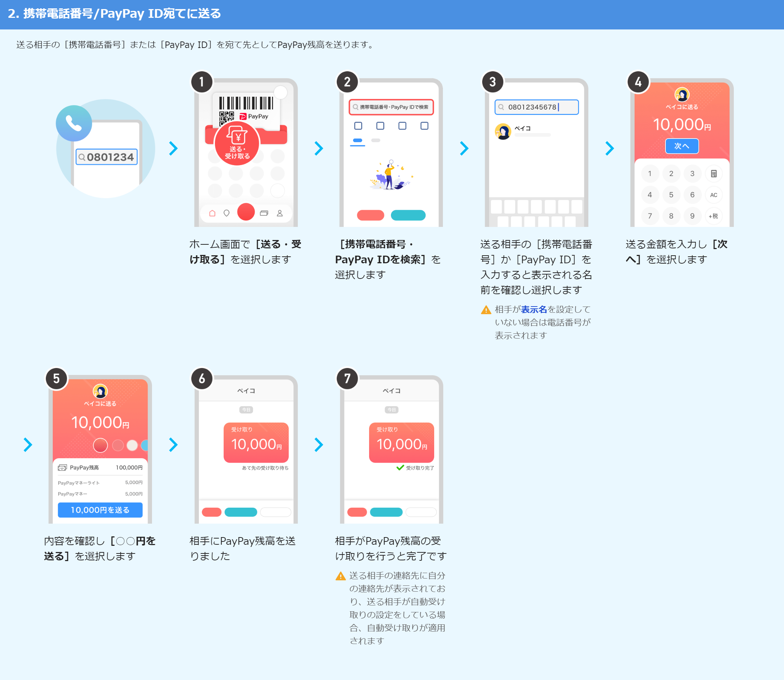
Task: Tap the home icon in the phone's bottom bar
Action: (x=212, y=213)
